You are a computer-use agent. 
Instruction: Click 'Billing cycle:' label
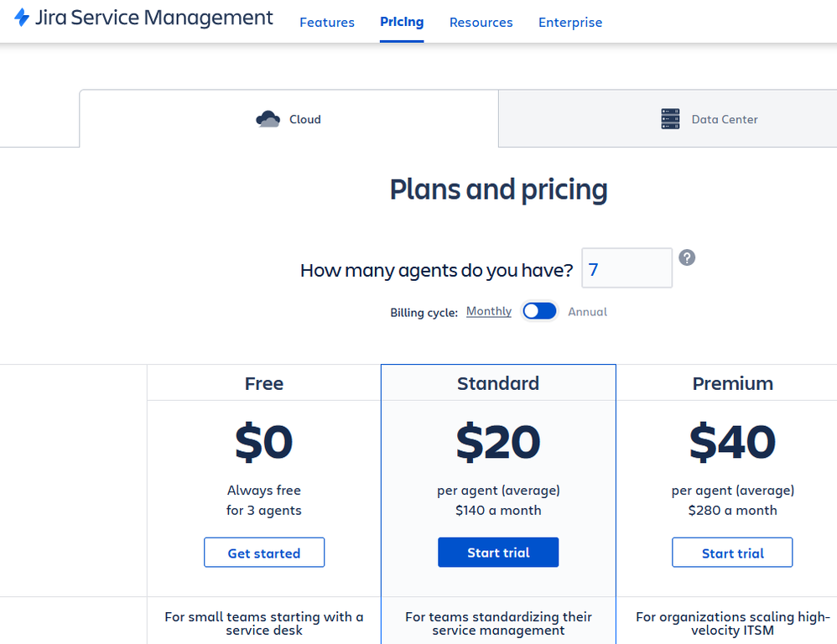pyautogui.click(x=424, y=313)
